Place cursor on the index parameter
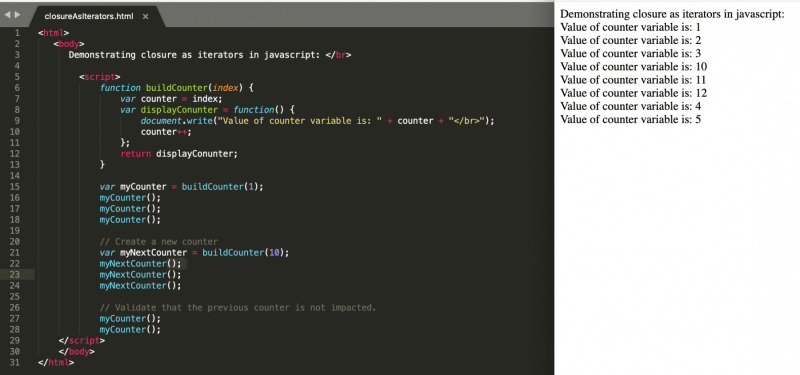 tap(225, 88)
